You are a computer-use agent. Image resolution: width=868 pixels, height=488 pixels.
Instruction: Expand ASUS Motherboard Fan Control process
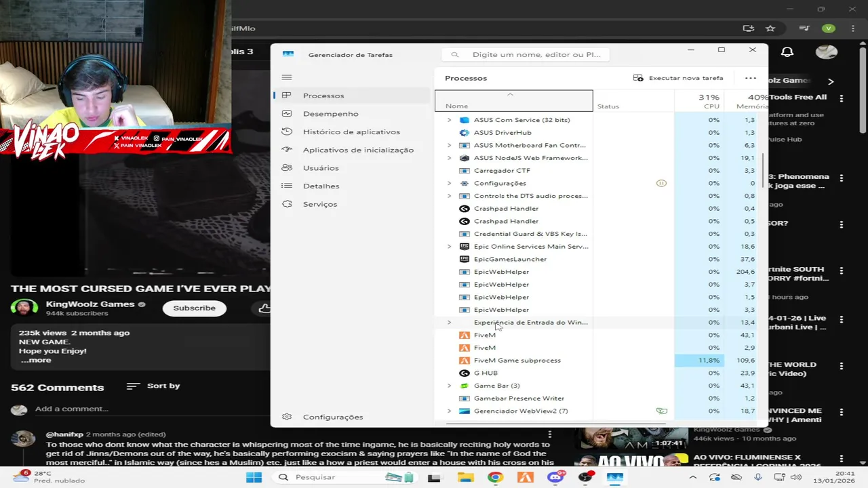pos(449,145)
